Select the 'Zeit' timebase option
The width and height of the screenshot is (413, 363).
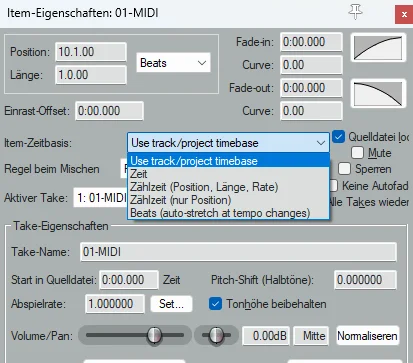(229, 174)
